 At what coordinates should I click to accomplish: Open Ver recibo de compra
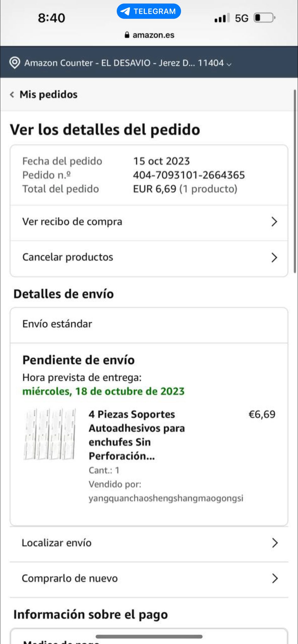pos(72,222)
